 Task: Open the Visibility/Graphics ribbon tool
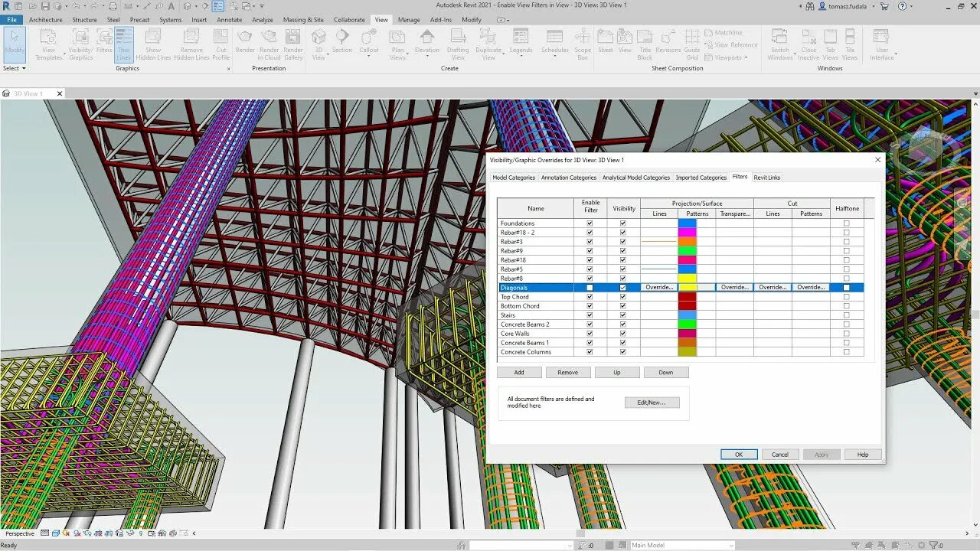[x=81, y=44]
